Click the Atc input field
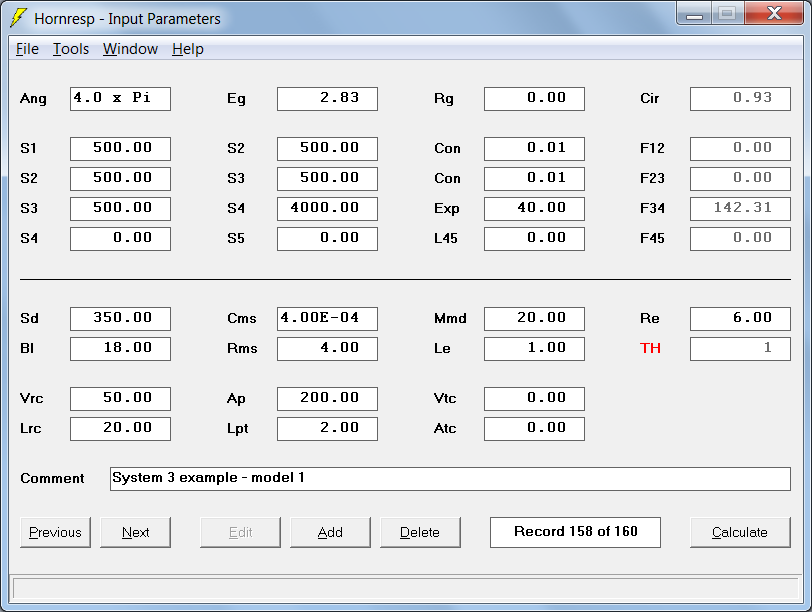Viewport: 812px width, 612px height. pyautogui.click(x=534, y=429)
